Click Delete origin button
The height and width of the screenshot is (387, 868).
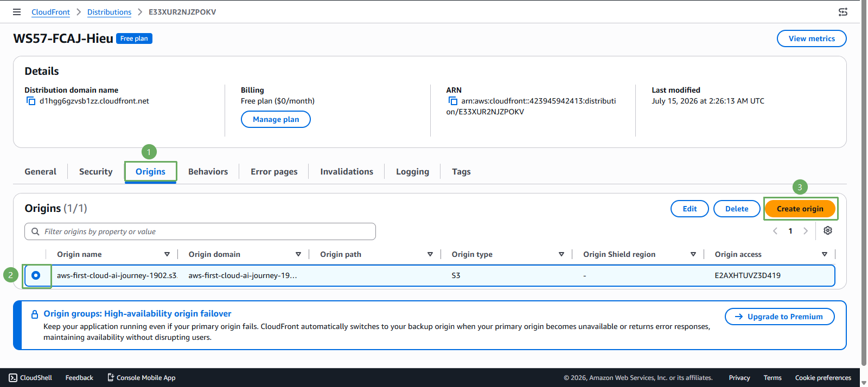(x=737, y=209)
